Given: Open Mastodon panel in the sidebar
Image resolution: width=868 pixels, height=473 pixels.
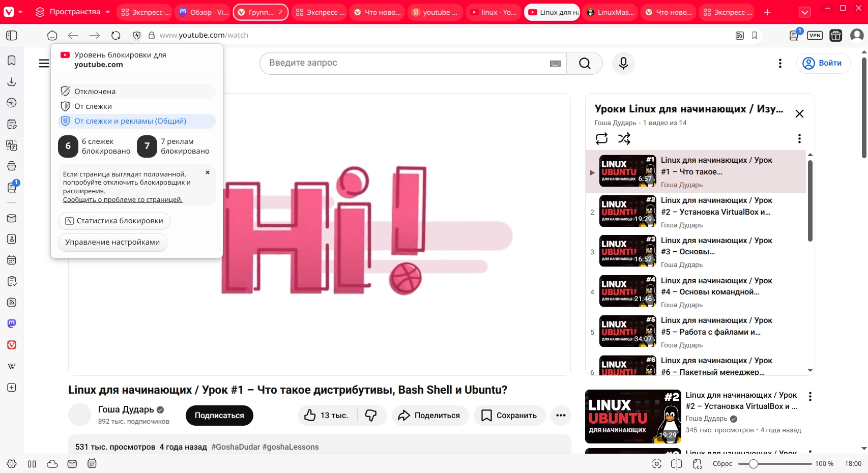Looking at the screenshot, I should (x=12, y=323).
